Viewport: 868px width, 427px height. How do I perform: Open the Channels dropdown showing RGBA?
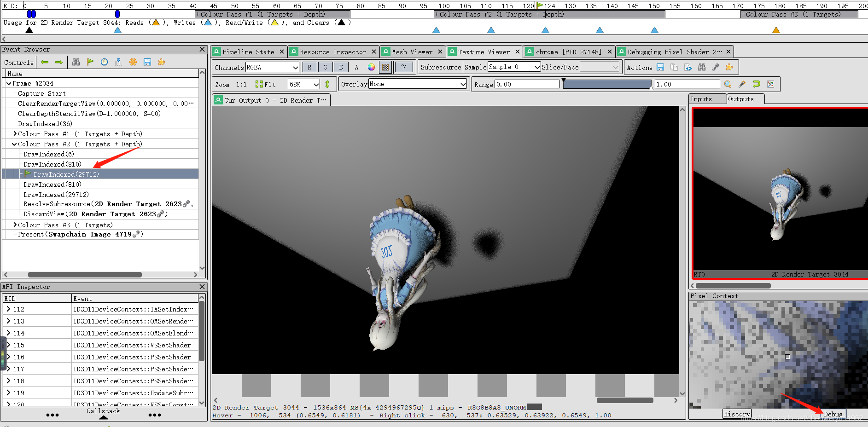272,67
